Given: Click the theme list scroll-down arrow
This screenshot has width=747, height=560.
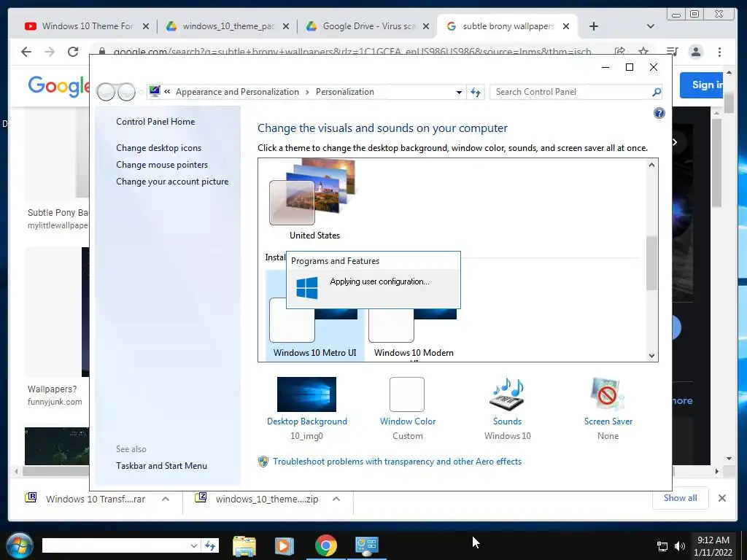Looking at the screenshot, I should 651,355.
